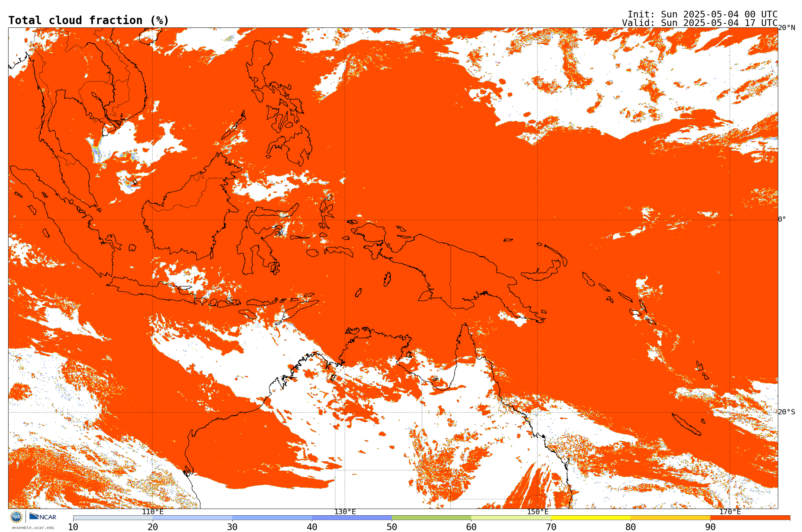Click the 60-70 pale yellow colorbar segment
Screen dimensions: 802x532
[x=511, y=518]
